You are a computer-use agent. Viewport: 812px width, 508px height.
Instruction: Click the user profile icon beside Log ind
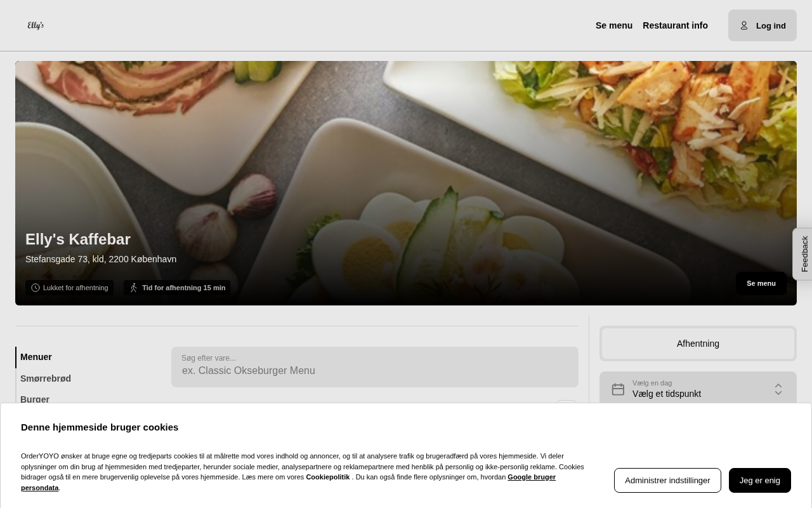click(x=744, y=25)
